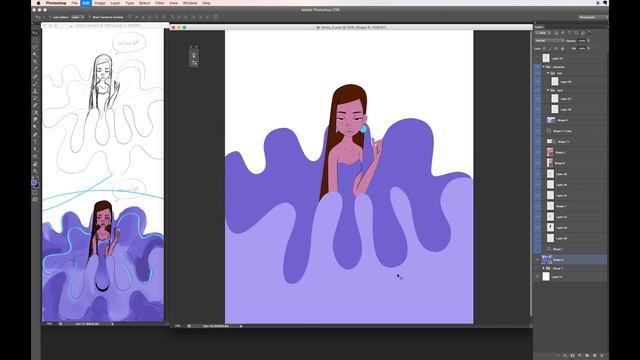Select the Rectangular Marquee tool
This screenshot has width=640, height=360.
(x=35, y=40)
